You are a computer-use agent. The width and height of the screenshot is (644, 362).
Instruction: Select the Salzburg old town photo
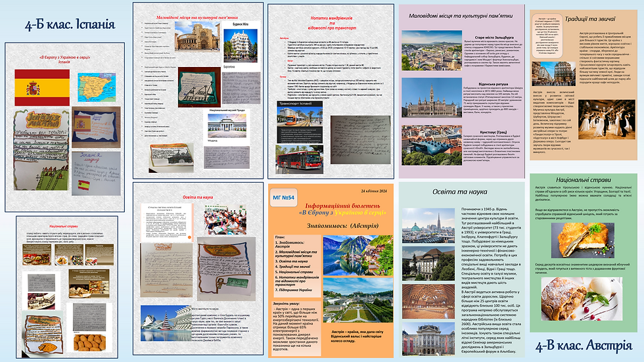click(x=432, y=51)
